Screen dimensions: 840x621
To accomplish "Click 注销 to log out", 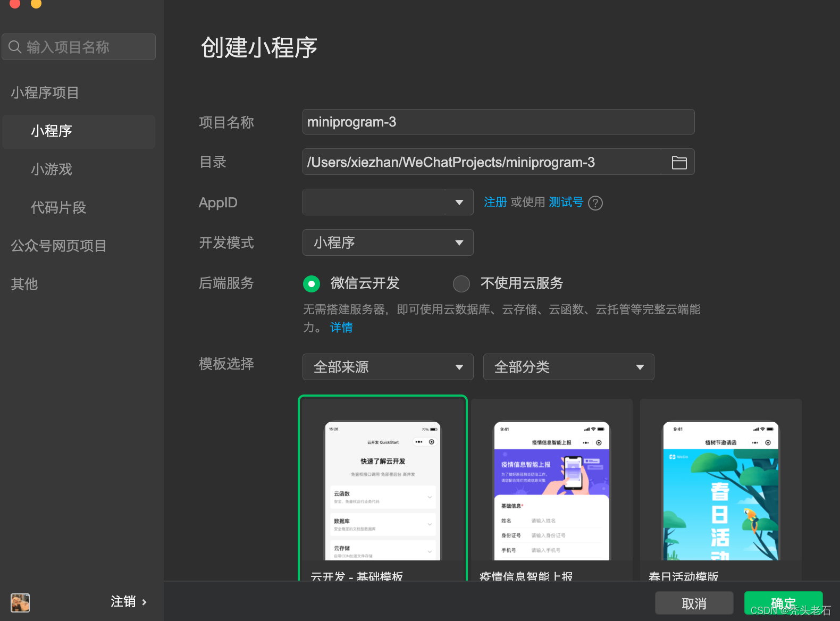I will (129, 602).
